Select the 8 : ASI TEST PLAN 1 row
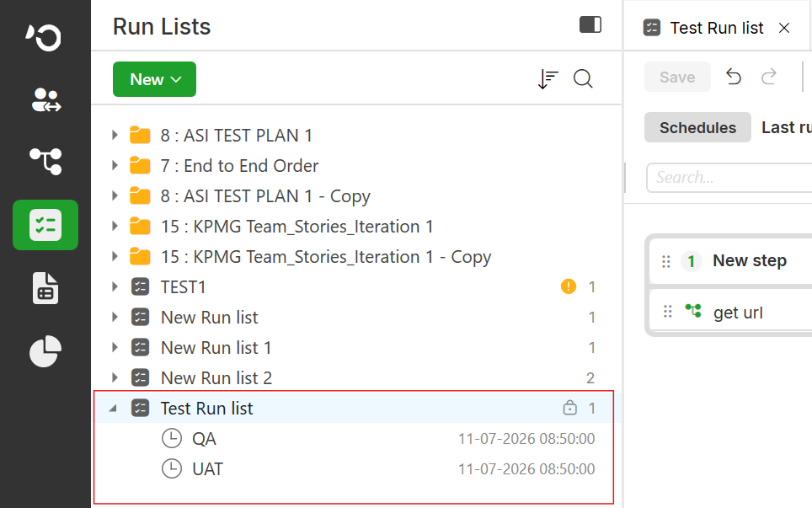Image resolution: width=812 pixels, height=508 pixels. pyautogui.click(x=357, y=136)
